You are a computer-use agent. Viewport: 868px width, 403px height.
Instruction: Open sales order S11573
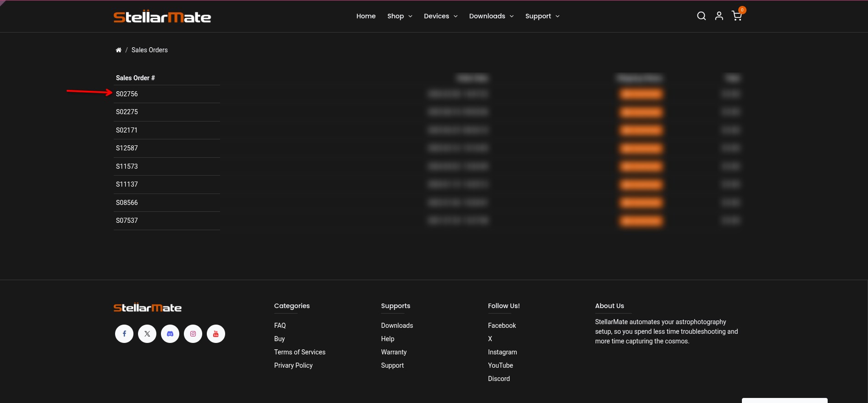coord(127,166)
